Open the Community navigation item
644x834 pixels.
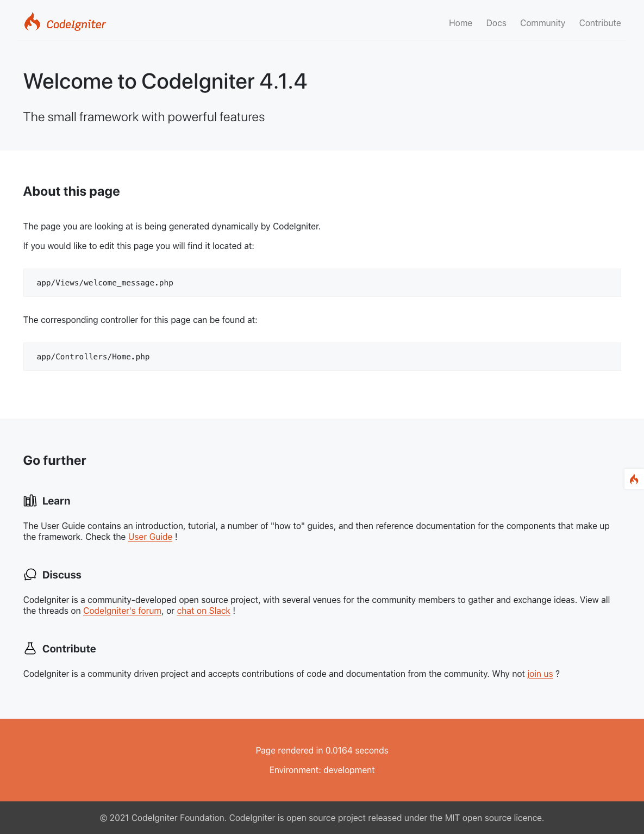pos(542,23)
